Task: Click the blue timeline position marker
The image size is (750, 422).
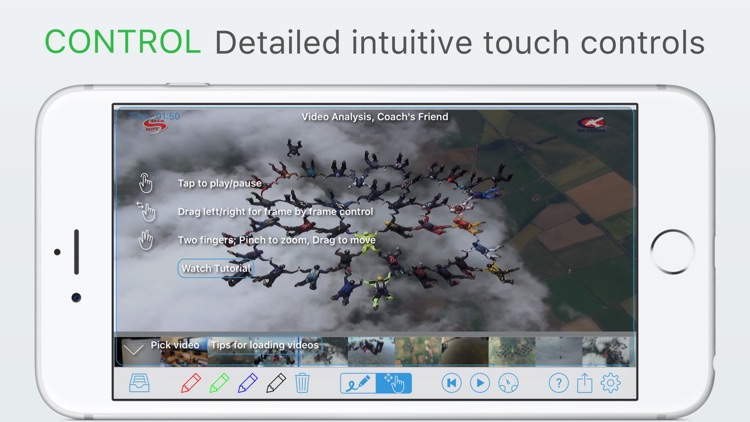Action: [299, 352]
